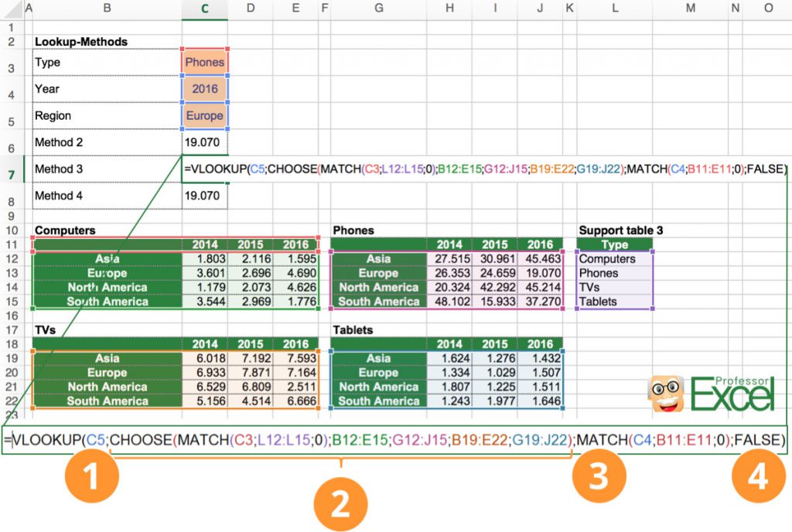The image size is (792, 532).
Task: Select row 16 header
Action: (12, 316)
